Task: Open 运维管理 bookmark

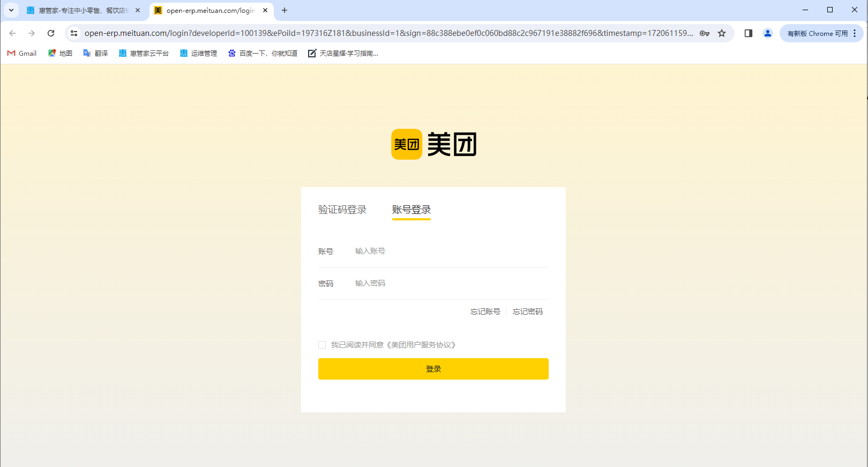Action: (198, 53)
